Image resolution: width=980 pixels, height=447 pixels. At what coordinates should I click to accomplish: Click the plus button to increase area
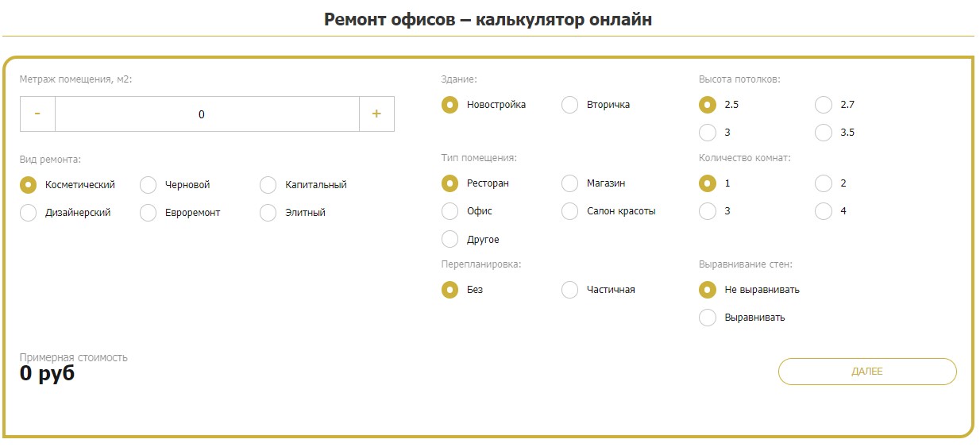[x=376, y=114]
